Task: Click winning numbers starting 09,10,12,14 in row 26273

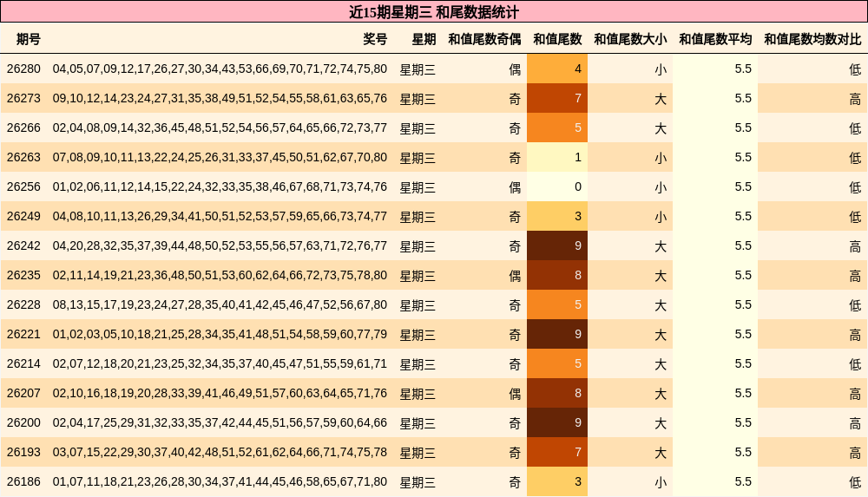Action: pyautogui.click(x=220, y=99)
